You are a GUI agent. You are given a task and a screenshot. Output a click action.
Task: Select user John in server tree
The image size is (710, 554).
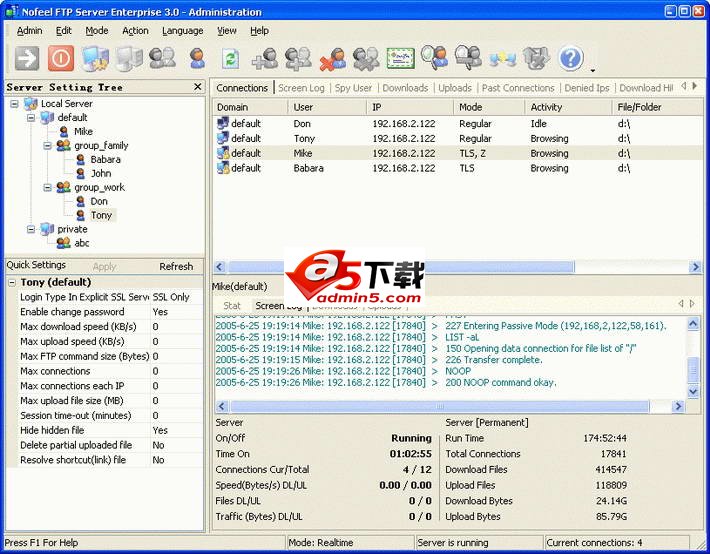[x=100, y=173]
